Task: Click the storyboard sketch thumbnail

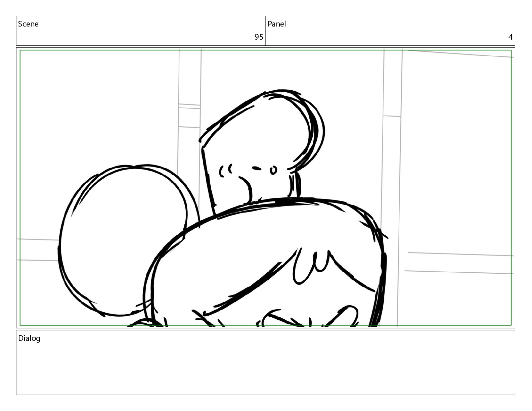Action: pyautogui.click(x=265, y=188)
